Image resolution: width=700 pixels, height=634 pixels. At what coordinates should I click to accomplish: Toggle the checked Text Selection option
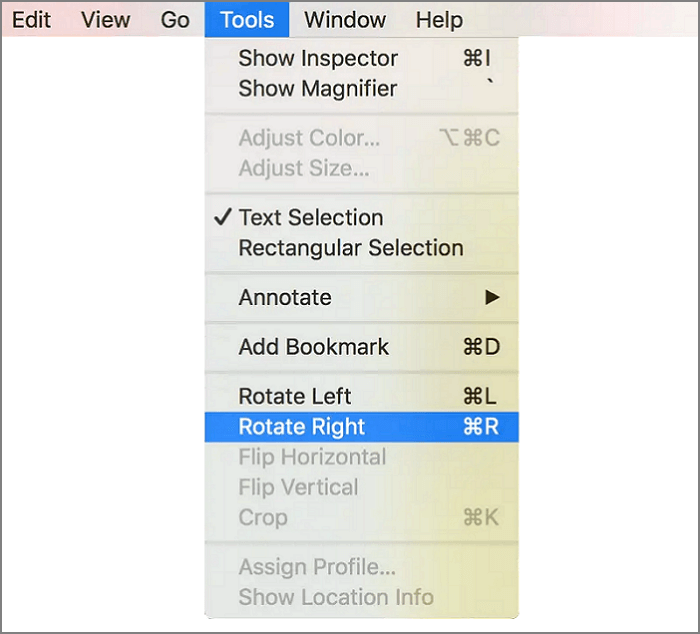pyautogui.click(x=310, y=217)
